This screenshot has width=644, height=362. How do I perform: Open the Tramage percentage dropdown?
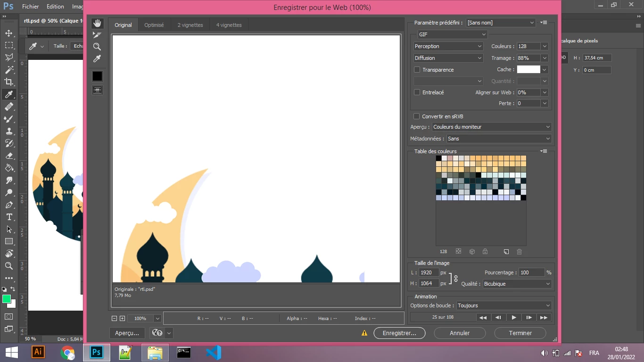point(545,58)
